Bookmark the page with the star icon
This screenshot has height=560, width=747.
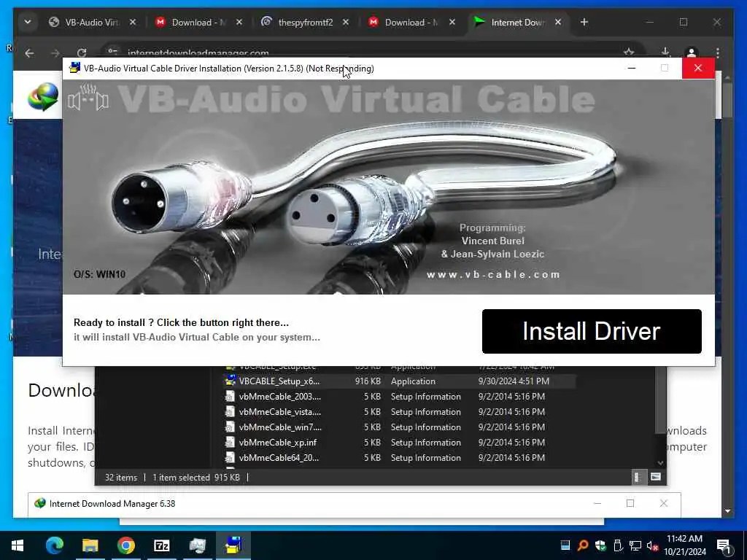pyautogui.click(x=629, y=52)
